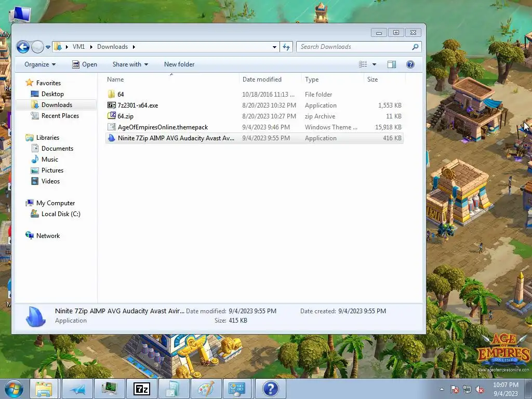Open Recent Places in navigation pane
The image size is (532, 399).
(x=60, y=116)
